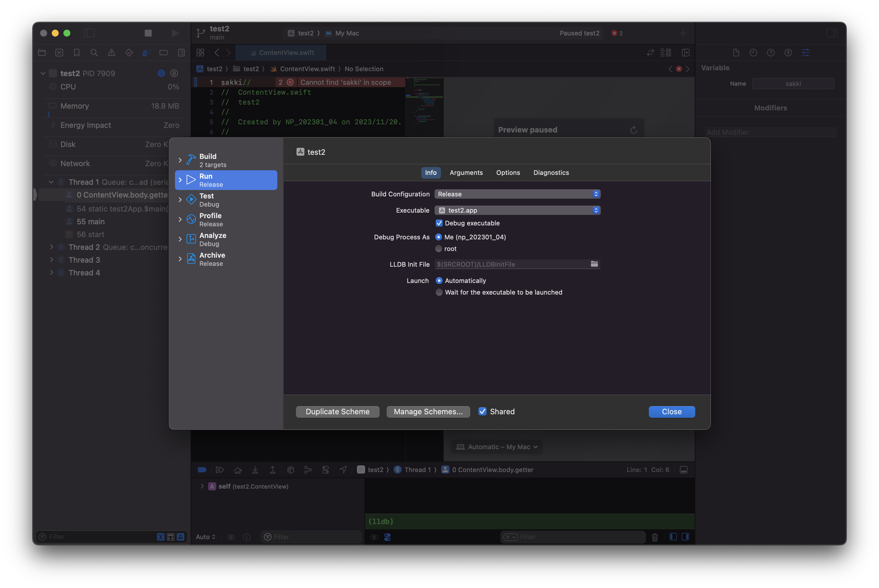
Task: Click the red error count badge
Action: pos(617,33)
